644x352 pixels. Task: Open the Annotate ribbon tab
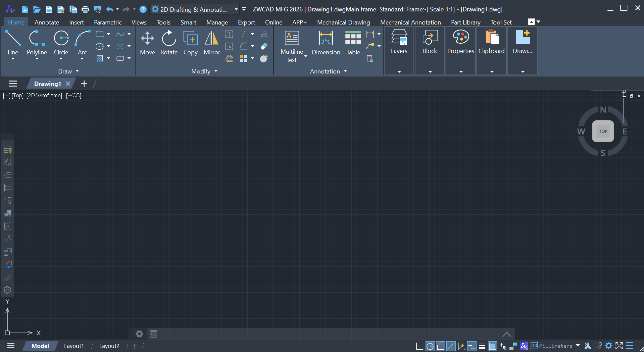click(x=47, y=22)
